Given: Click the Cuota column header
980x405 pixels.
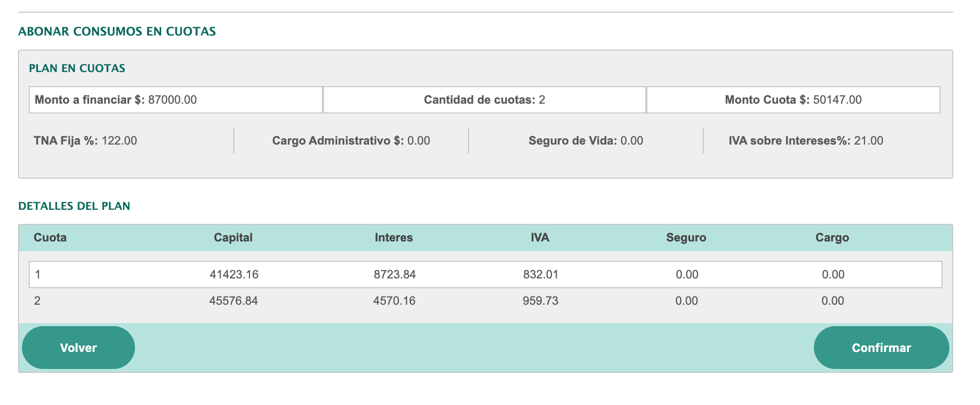Looking at the screenshot, I should tap(50, 238).
